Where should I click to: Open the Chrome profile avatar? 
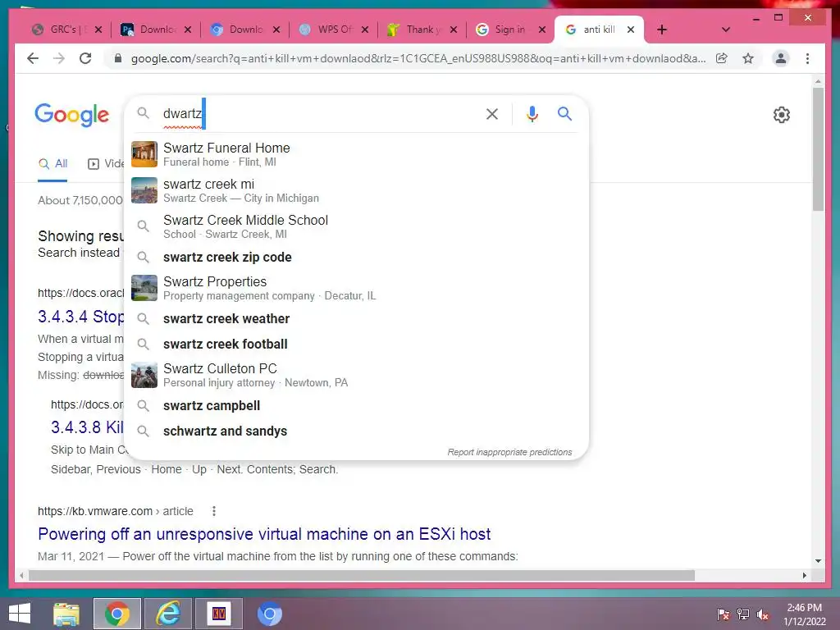[x=781, y=58]
